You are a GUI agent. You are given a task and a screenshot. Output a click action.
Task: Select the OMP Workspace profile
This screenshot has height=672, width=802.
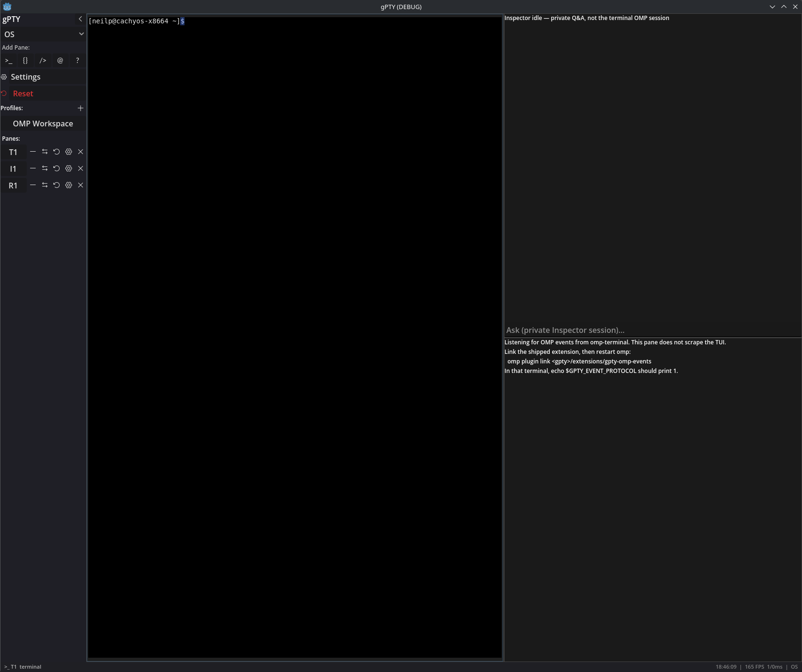coord(43,124)
